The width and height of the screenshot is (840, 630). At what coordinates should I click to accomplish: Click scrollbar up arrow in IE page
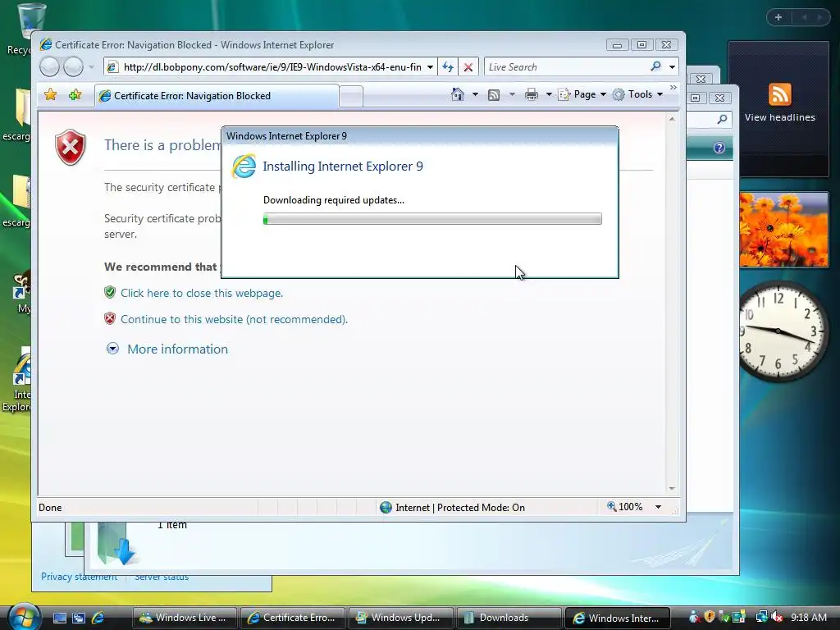point(672,118)
